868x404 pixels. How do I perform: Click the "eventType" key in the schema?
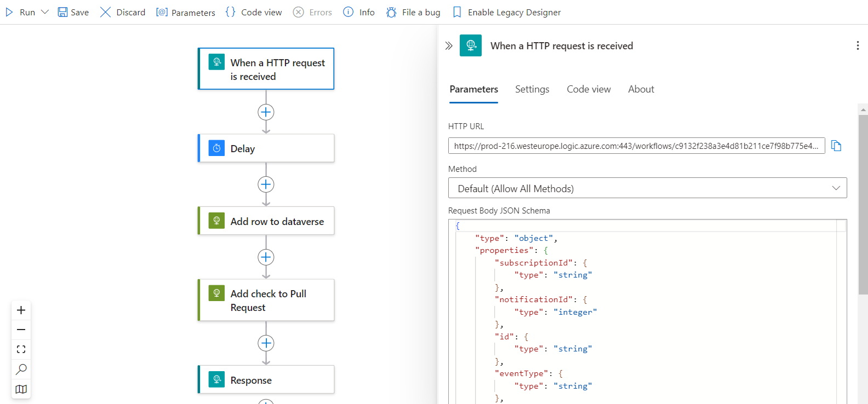[x=522, y=373]
